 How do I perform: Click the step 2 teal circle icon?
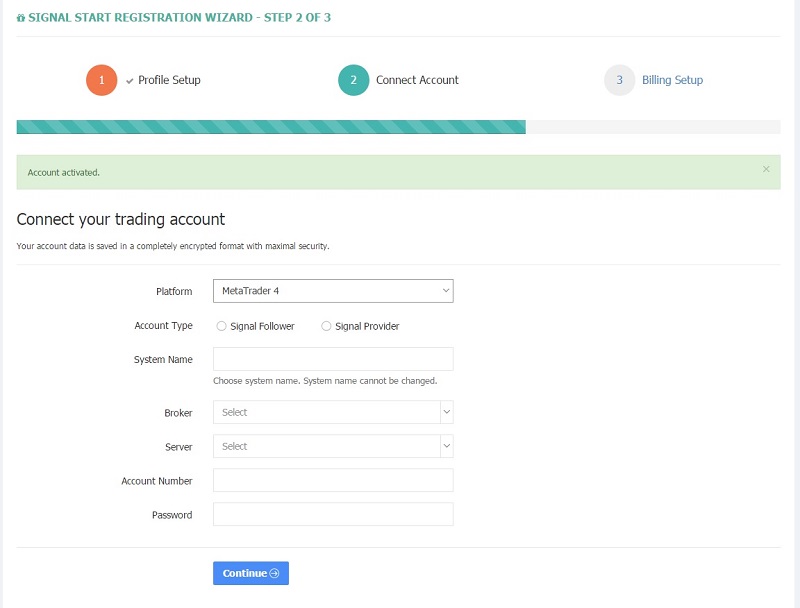(354, 80)
